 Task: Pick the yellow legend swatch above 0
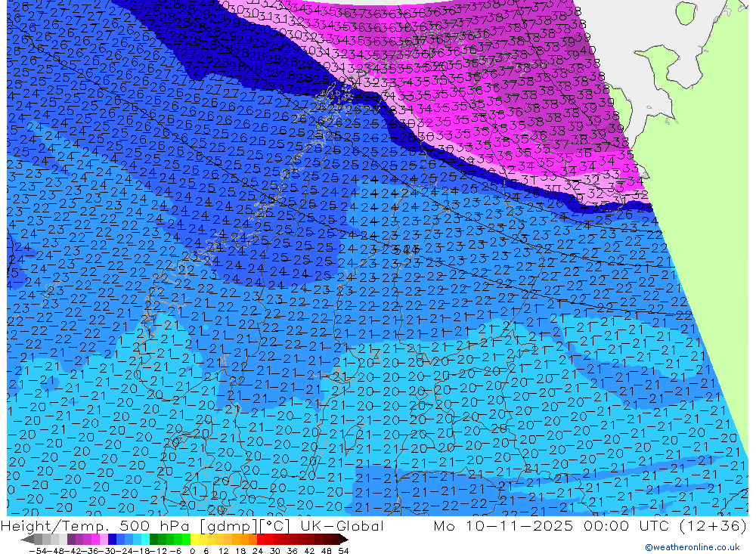195,540
